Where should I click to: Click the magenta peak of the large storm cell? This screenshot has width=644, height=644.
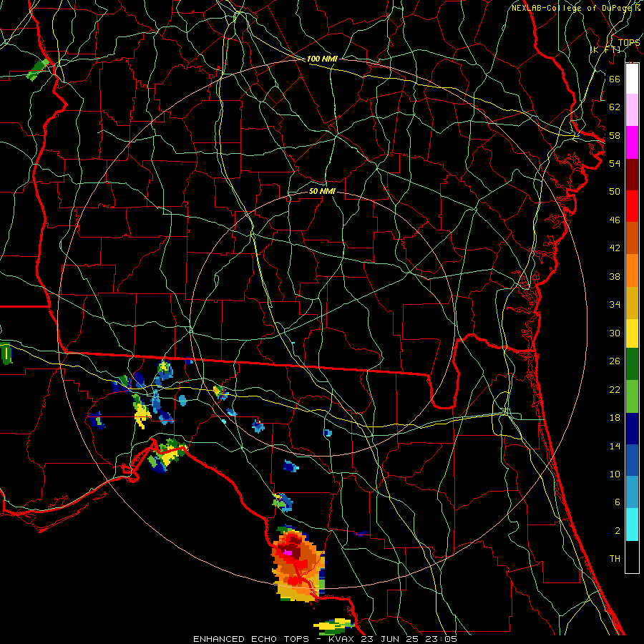tap(288, 553)
